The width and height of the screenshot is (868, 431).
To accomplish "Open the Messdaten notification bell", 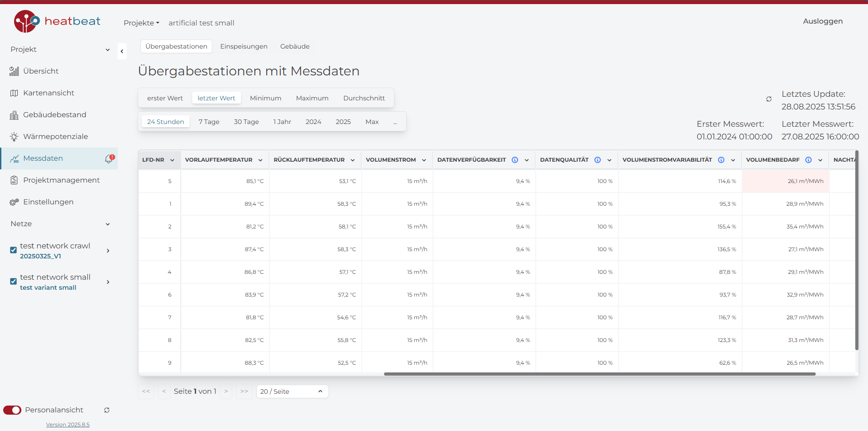I will (x=109, y=159).
